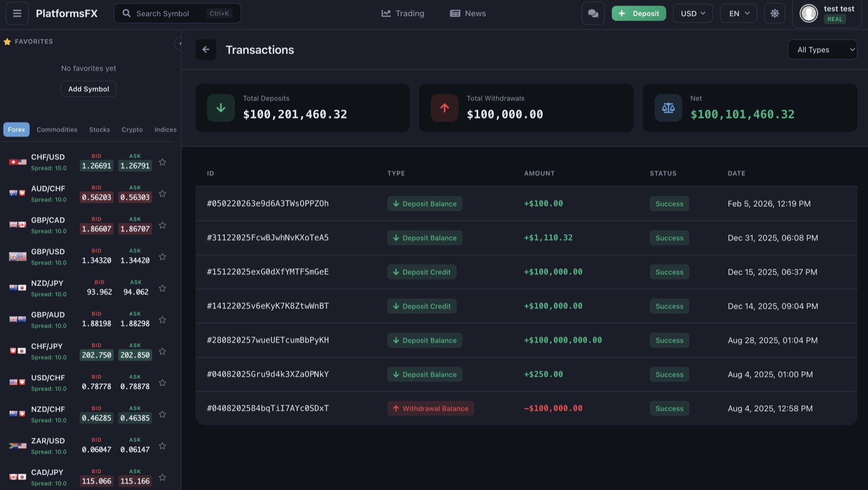The image size is (868, 490).
Task: Click the REAL account badge
Action: coord(834,19)
